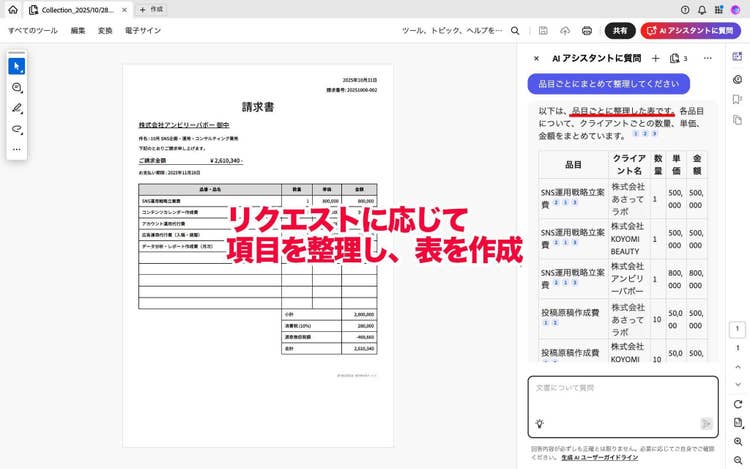Click the home icon in tab bar
The height and width of the screenshot is (469, 750).
click(x=10, y=9)
